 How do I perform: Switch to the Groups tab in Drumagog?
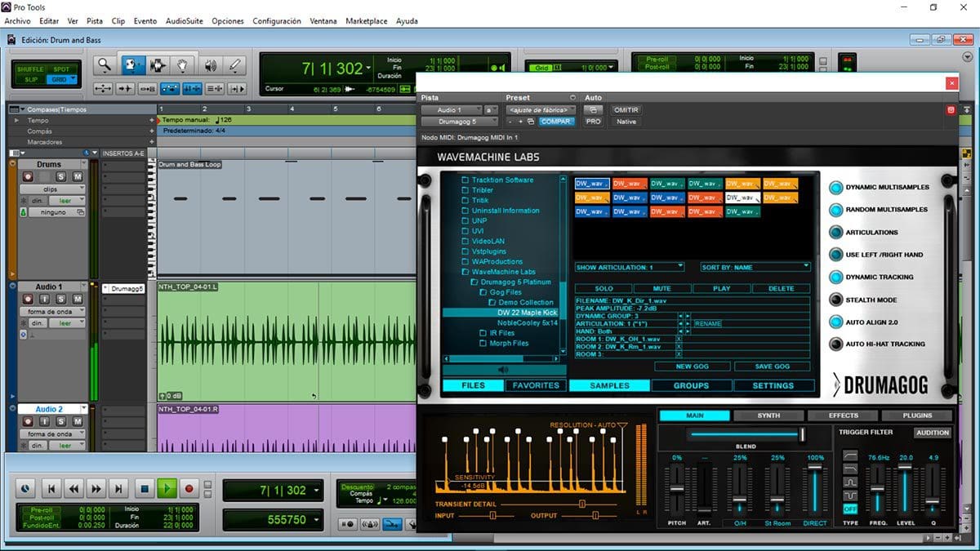691,385
